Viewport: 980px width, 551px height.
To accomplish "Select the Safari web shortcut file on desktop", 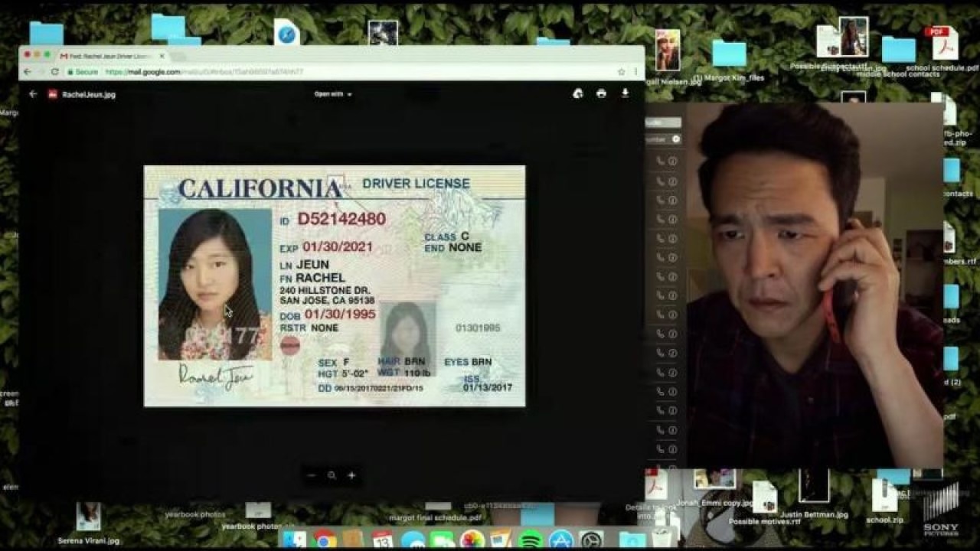I will 287,33.
